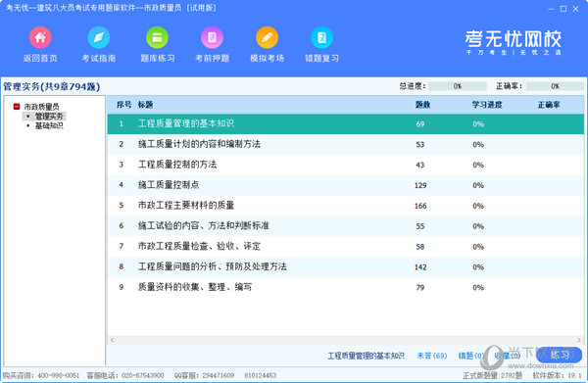This screenshot has width=588, height=383.
Task: Open the 考试指南 exam guide icon
Action: [99, 37]
